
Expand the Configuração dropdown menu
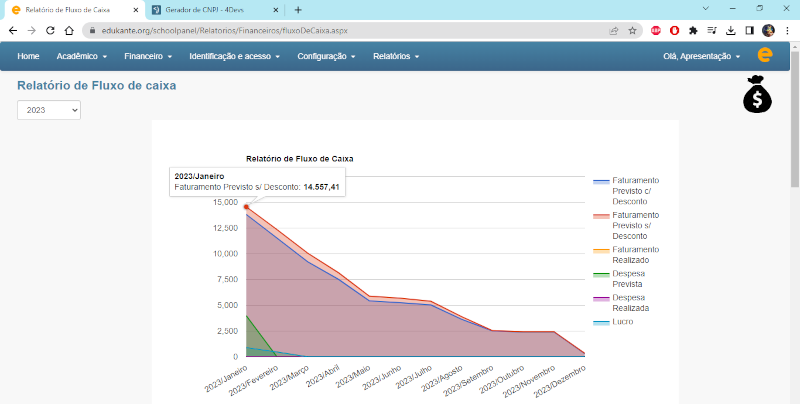point(327,56)
